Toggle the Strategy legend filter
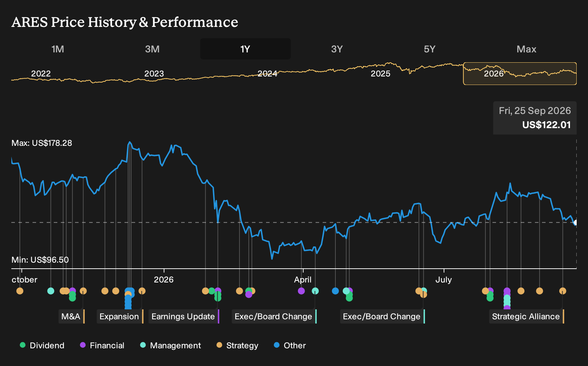Viewport: 588px width, 366px height. pos(237,345)
